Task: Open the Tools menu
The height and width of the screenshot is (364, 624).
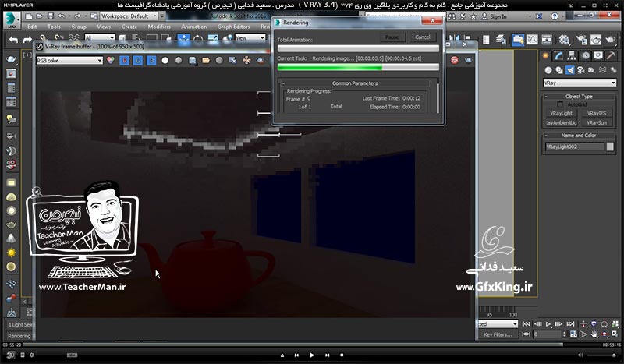Action: (54, 27)
